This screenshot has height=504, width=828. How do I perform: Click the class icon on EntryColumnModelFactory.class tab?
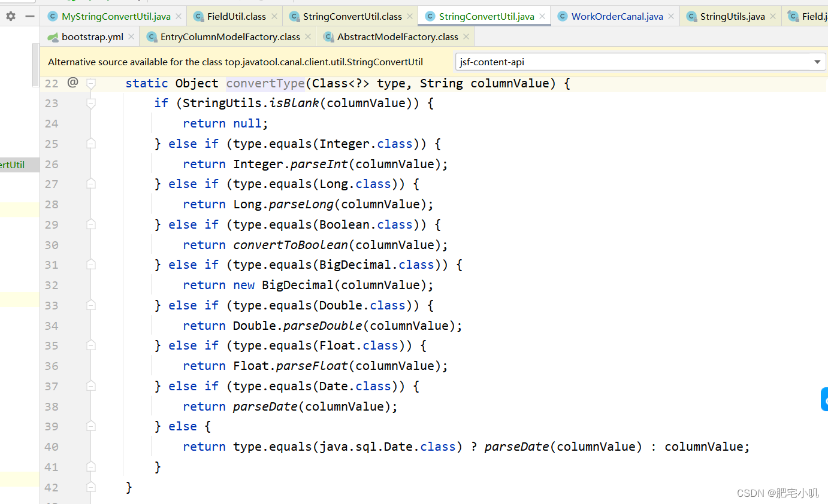click(x=150, y=37)
